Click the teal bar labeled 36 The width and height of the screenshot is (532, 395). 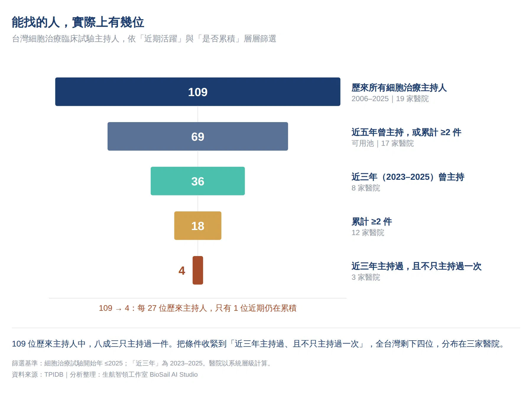pos(198,181)
